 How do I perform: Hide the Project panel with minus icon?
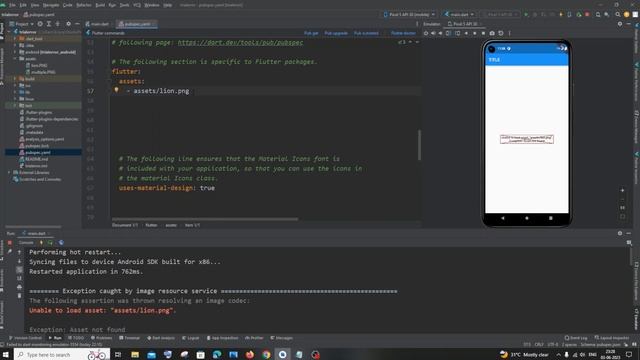pyautogui.click(x=77, y=24)
